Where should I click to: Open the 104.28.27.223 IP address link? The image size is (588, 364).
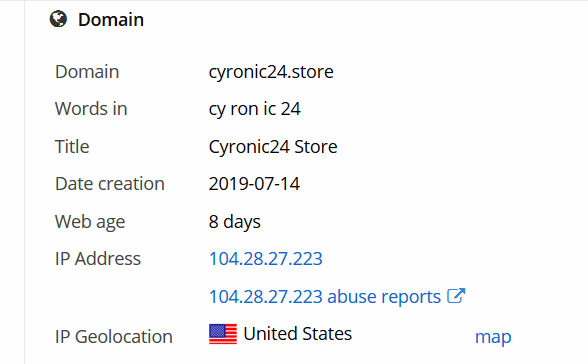[266, 259]
